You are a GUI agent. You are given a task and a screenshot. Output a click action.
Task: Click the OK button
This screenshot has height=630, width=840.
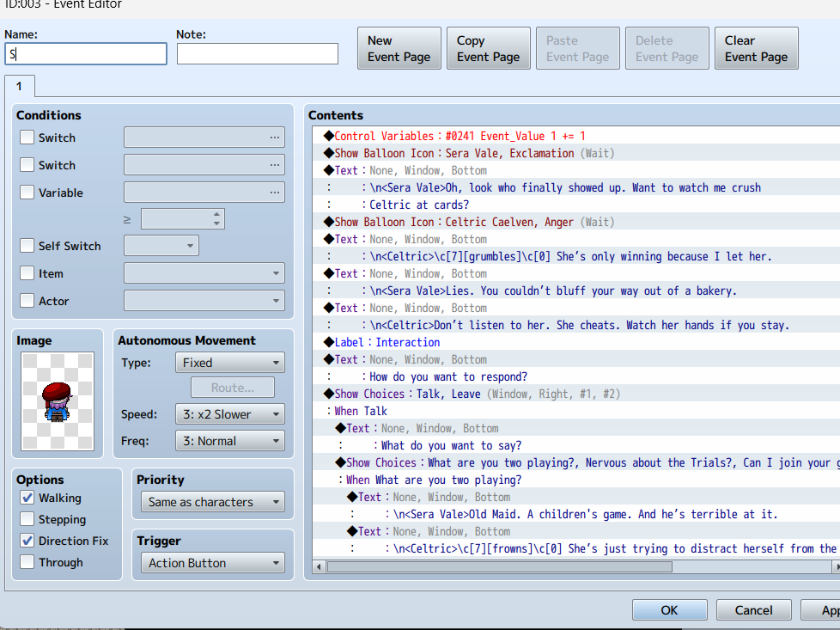[x=669, y=610]
